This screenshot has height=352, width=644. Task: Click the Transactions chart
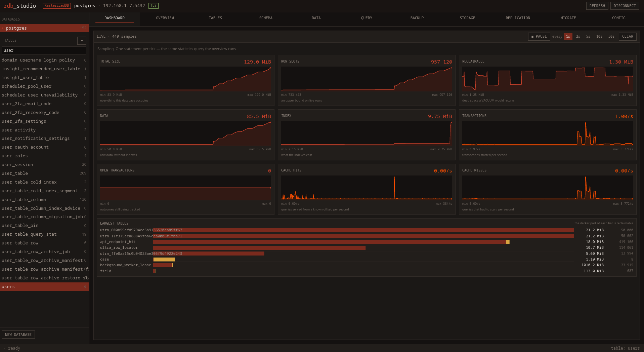click(548, 133)
